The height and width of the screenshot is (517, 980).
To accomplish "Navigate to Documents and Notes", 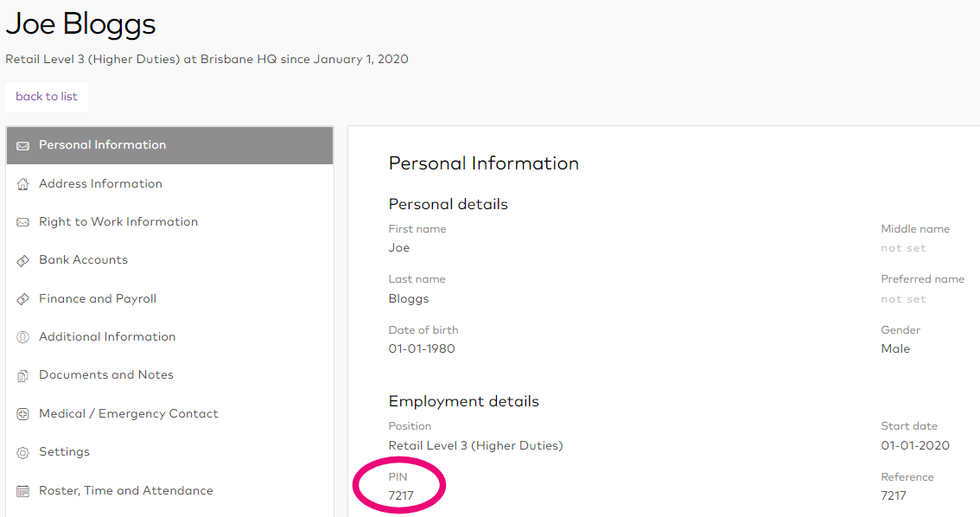I will click(105, 374).
